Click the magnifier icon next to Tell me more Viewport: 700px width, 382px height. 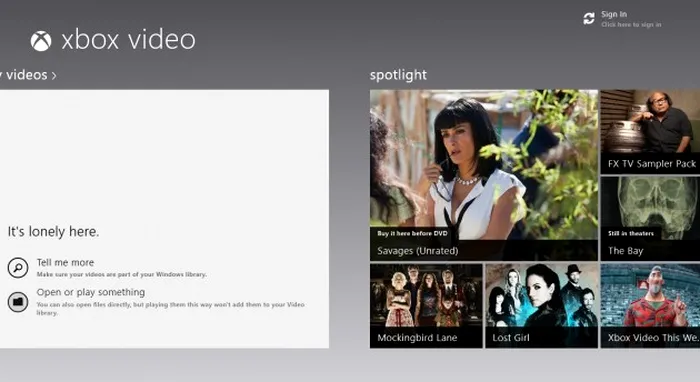point(18,268)
